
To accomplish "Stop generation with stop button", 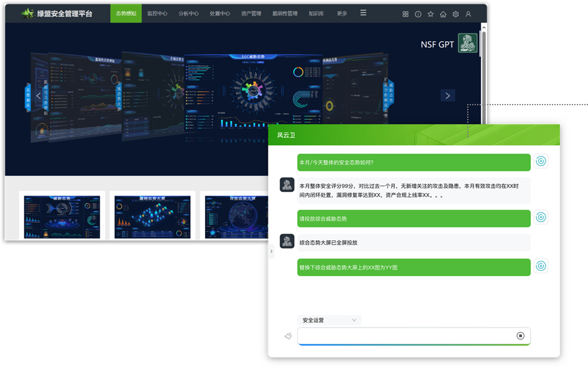I will 520,336.
